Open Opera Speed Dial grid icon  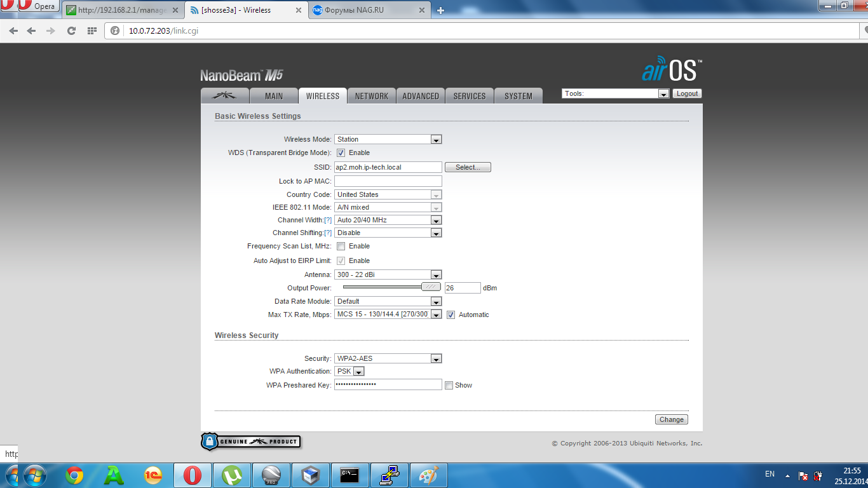click(92, 30)
